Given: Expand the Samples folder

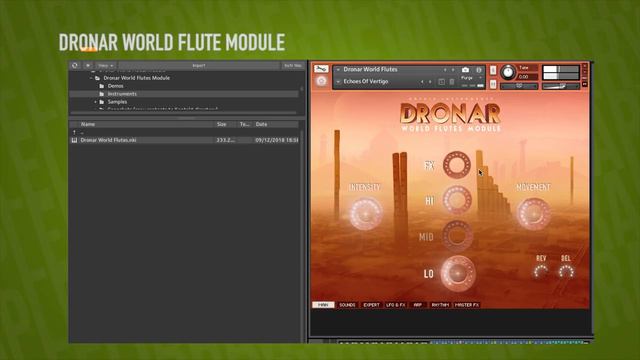Looking at the screenshot, I should tap(96, 102).
